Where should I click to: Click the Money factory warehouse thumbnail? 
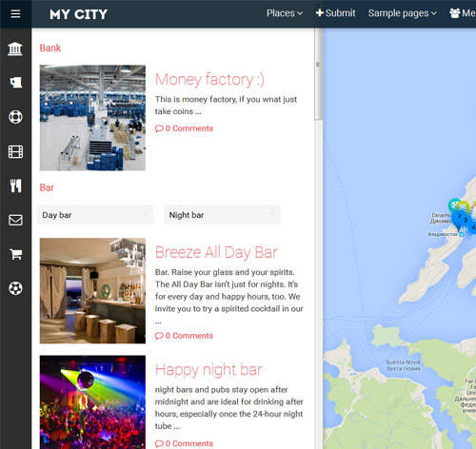92,118
